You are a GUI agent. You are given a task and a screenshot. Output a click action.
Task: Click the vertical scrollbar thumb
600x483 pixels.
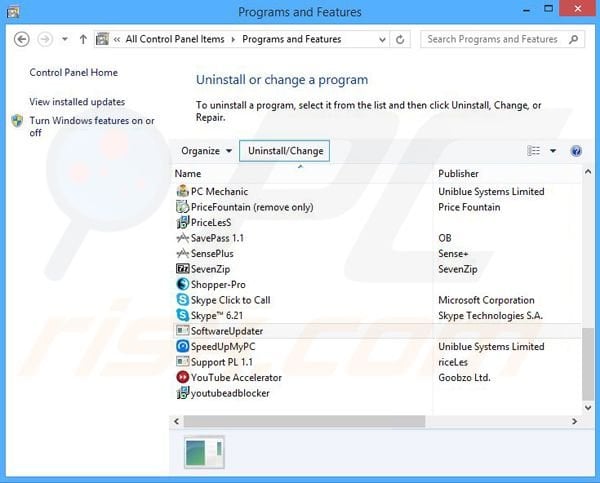coord(588,364)
